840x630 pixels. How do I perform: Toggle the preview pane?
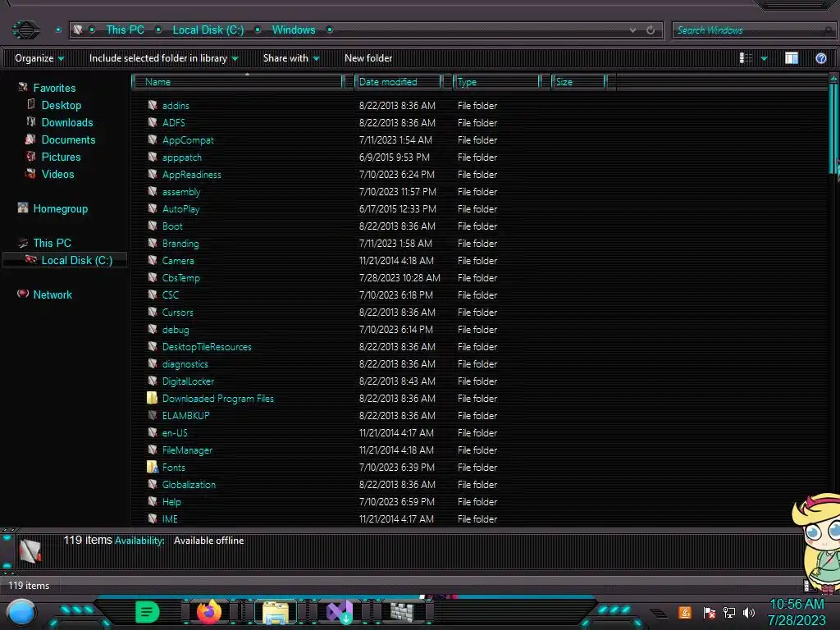pyautogui.click(x=792, y=58)
